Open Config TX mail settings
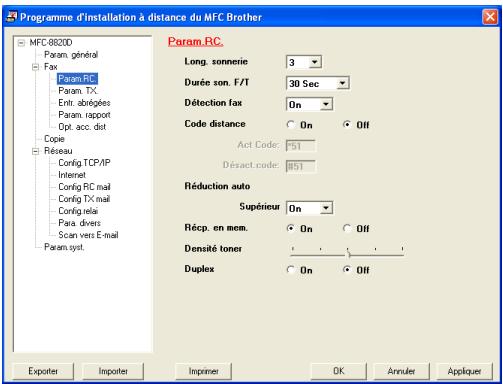Viewport: 503px width, 384px height. pos(84,199)
